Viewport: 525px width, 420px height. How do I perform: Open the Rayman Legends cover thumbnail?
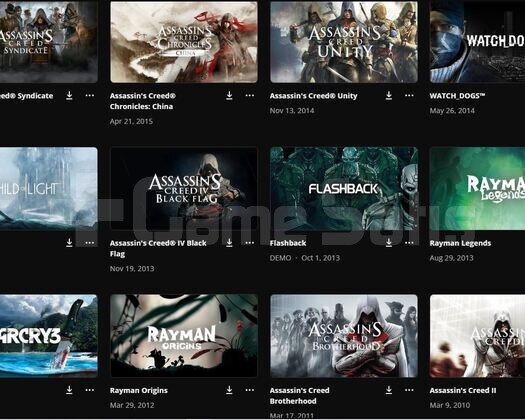[x=477, y=189]
